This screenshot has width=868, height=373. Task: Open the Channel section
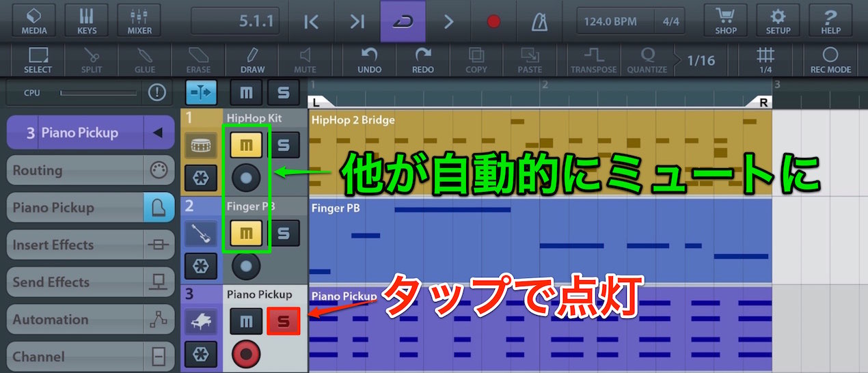pyautogui.click(x=90, y=357)
